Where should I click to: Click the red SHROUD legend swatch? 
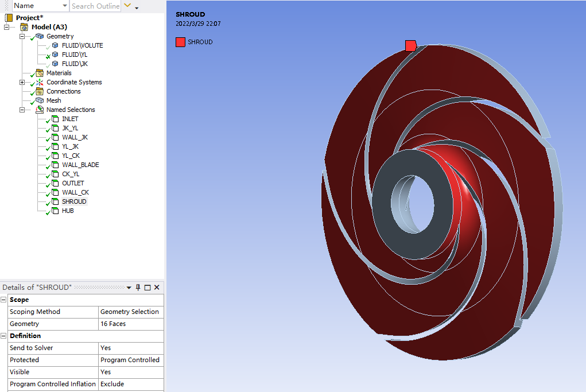180,42
